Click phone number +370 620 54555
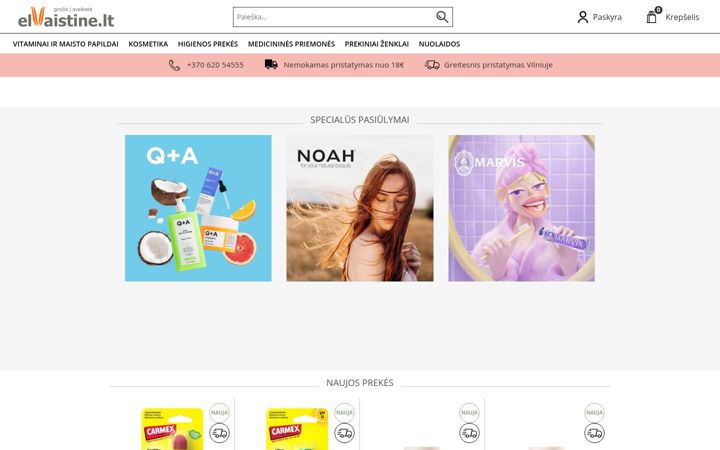 [x=215, y=65]
